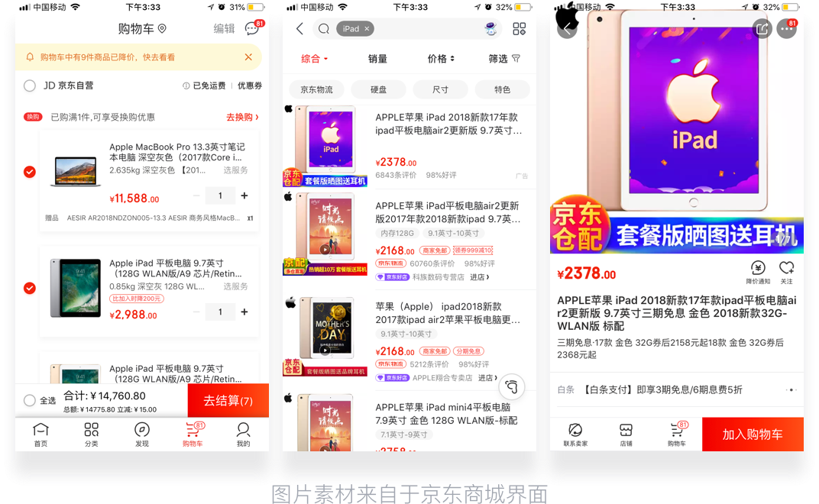The height and width of the screenshot is (504, 819).
Task: Dismiss the price-drop notice banner
Action: click(x=248, y=57)
